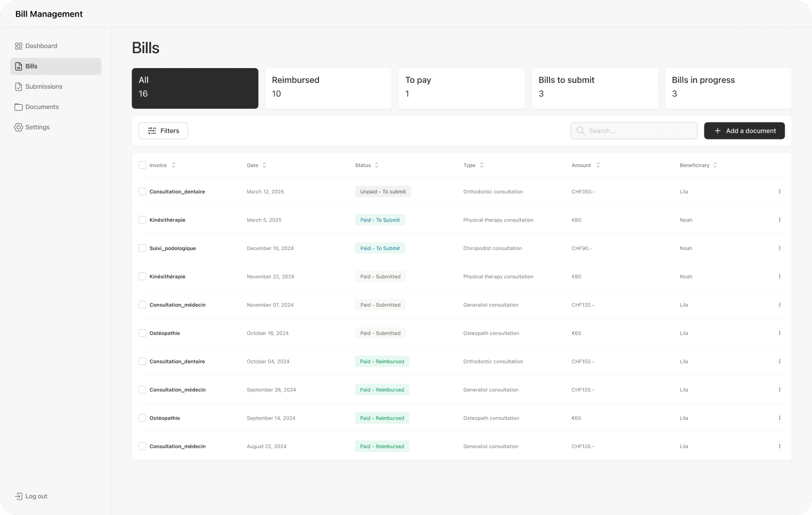Image resolution: width=812 pixels, height=515 pixels.
Task: Sort the table by Date column
Action: [265, 165]
